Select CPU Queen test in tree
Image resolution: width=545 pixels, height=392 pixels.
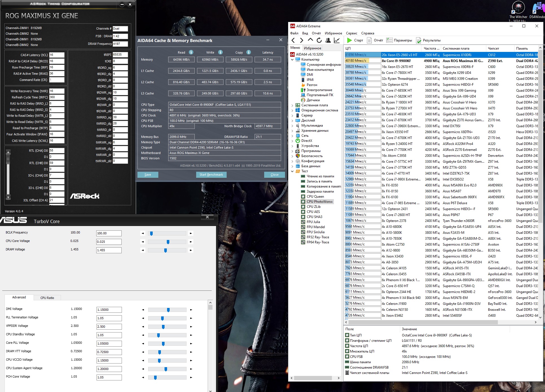(x=315, y=197)
